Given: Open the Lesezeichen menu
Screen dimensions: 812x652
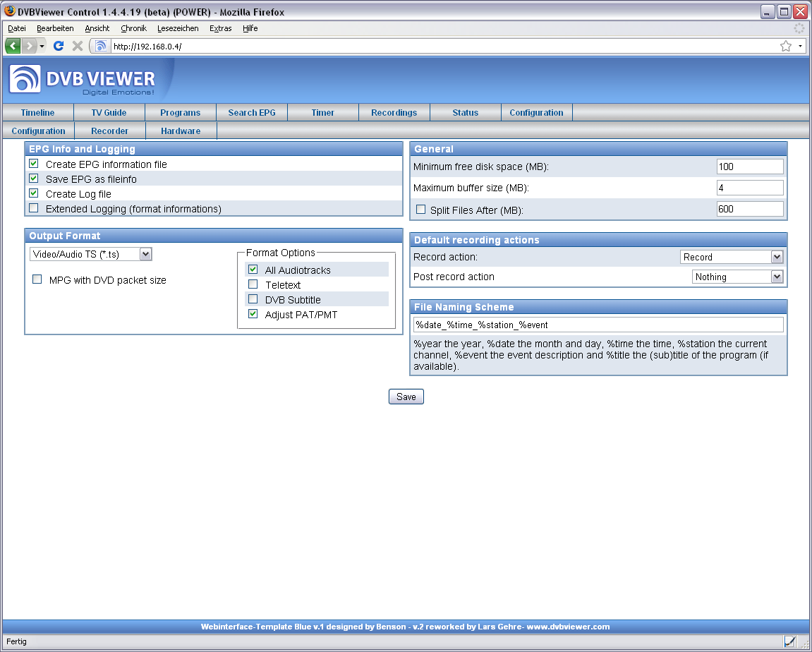Looking at the screenshot, I should [178, 28].
